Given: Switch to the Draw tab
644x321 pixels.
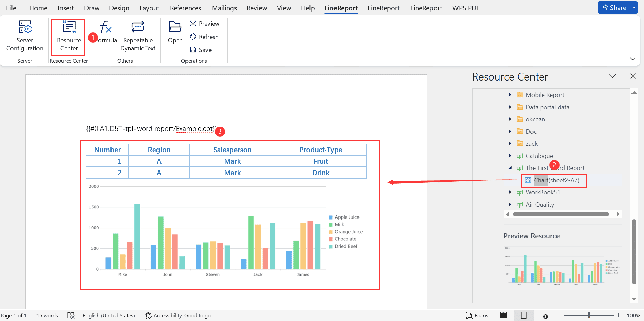Looking at the screenshot, I should click(x=92, y=8).
